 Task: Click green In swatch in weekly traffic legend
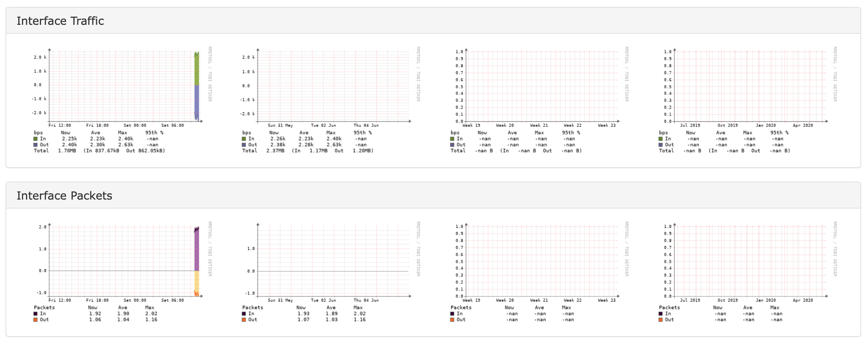pos(244,139)
